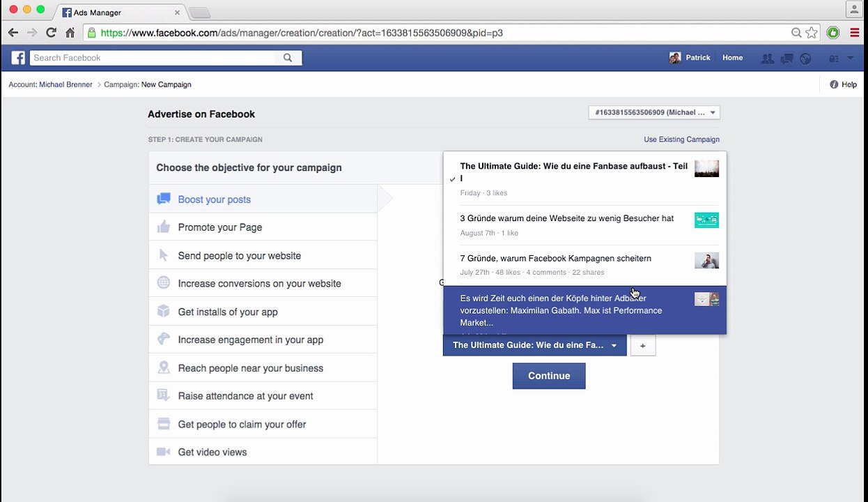Click the video camera icon beside Get video views
The height and width of the screenshot is (502, 868).
tap(164, 452)
